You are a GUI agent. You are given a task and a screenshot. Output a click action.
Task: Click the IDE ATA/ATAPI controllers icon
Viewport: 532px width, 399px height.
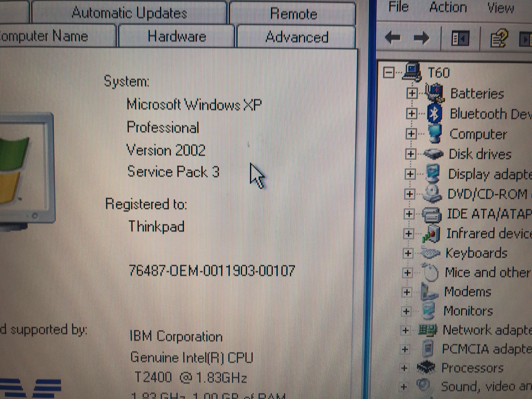click(432, 214)
